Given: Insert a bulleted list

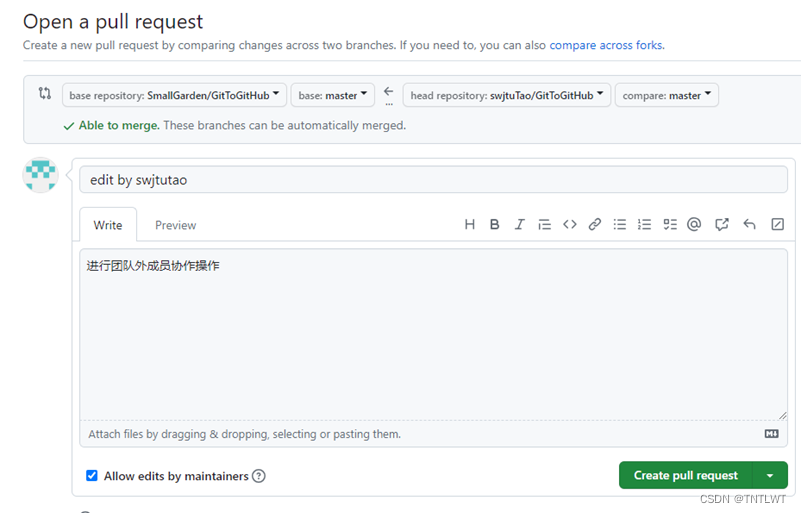Looking at the screenshot, I should coord(620,224).
